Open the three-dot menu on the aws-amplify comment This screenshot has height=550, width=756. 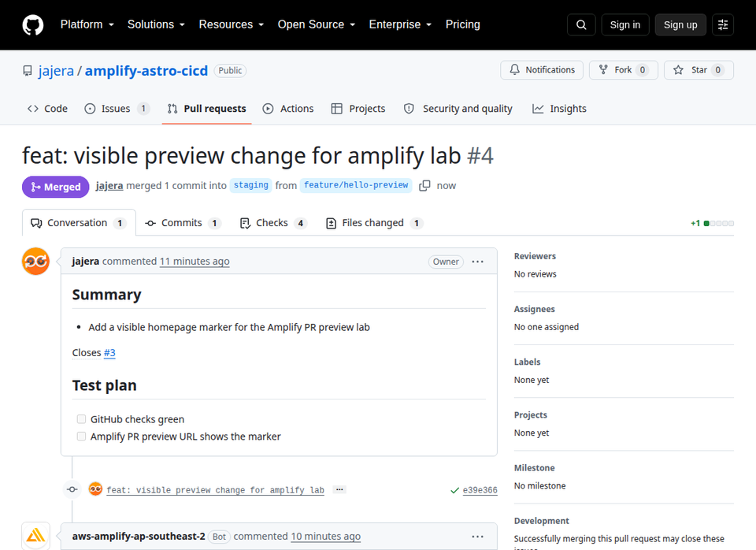[x=478, y=537]
